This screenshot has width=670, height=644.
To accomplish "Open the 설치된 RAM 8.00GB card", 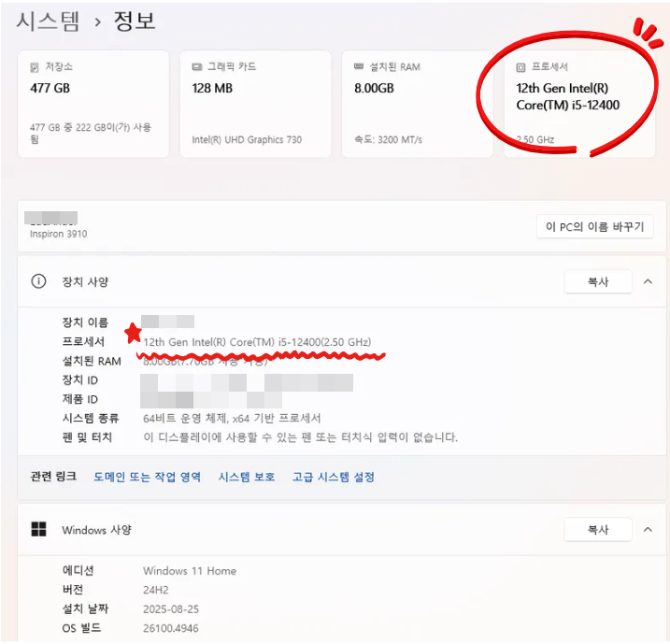I will click(418, 104).
